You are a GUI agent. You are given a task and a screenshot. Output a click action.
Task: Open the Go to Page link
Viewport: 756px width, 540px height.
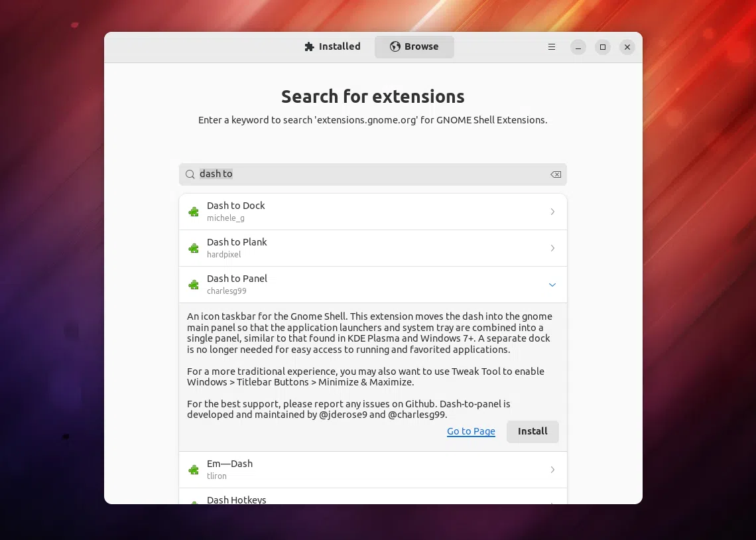click(471, 431)
